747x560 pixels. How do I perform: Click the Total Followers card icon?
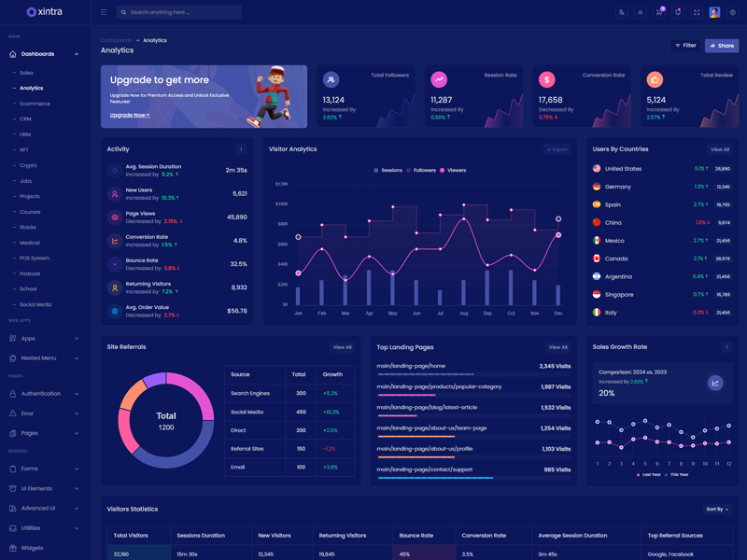click(331, 80)
